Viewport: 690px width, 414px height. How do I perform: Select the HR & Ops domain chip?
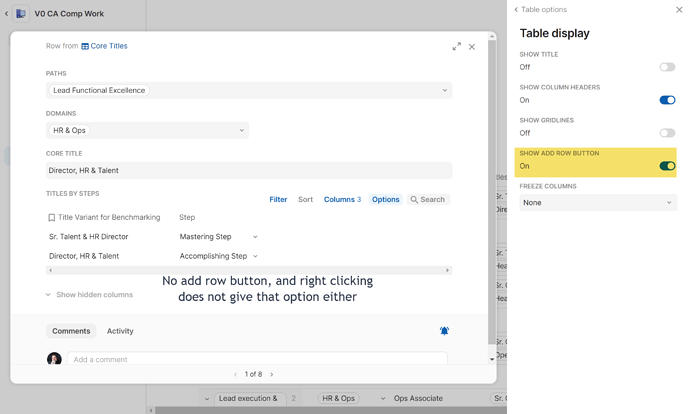(x=69, y=130)
